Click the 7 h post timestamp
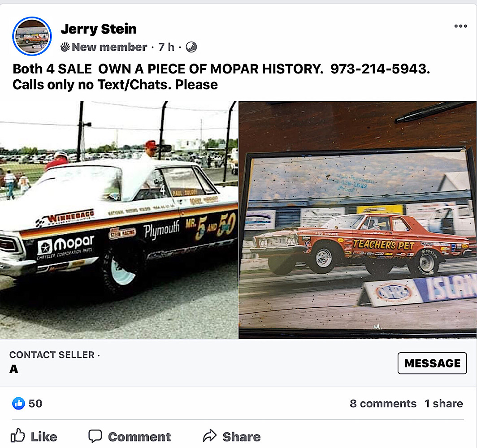477x448 pixels. click(x=166, y=47)
